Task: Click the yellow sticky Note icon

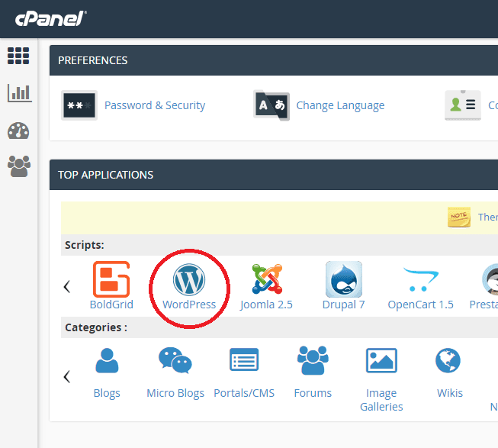Action: (459, 217)
